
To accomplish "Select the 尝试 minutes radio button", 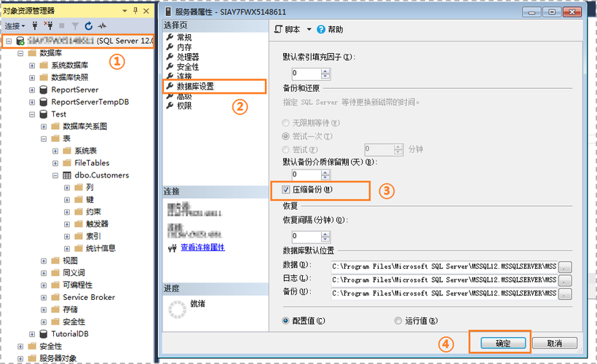I will click(x=285, y=150).
